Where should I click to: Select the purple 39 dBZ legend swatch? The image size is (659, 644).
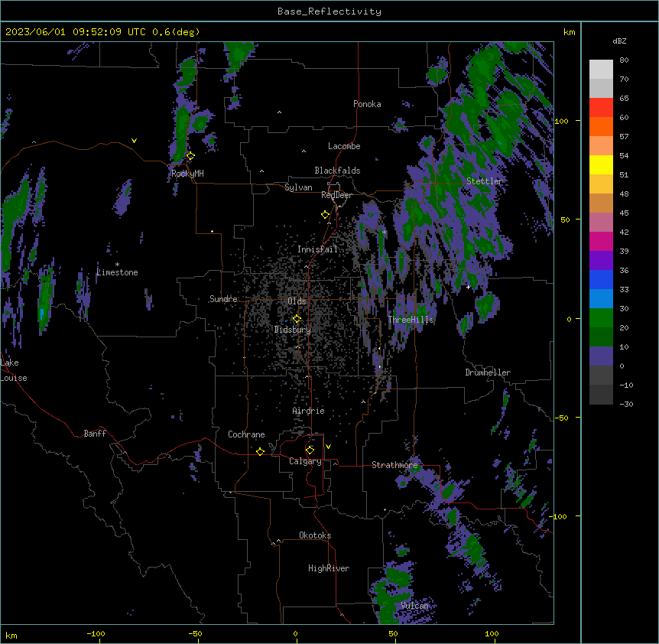point(601,261)
